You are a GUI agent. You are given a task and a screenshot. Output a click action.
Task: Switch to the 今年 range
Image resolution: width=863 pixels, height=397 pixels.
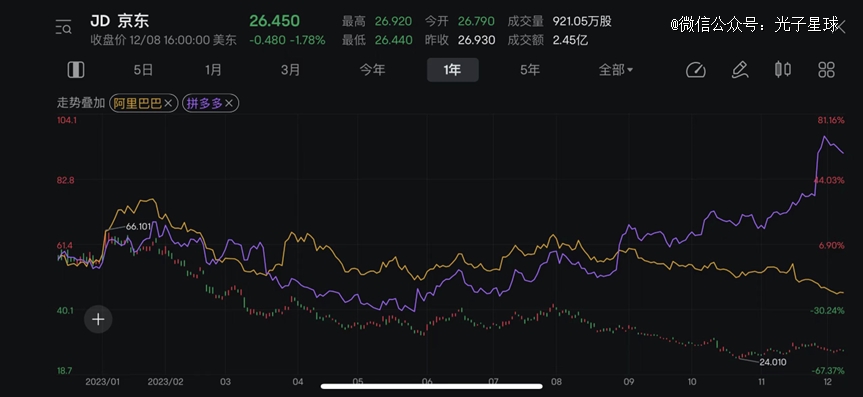[x=373, y=70]
